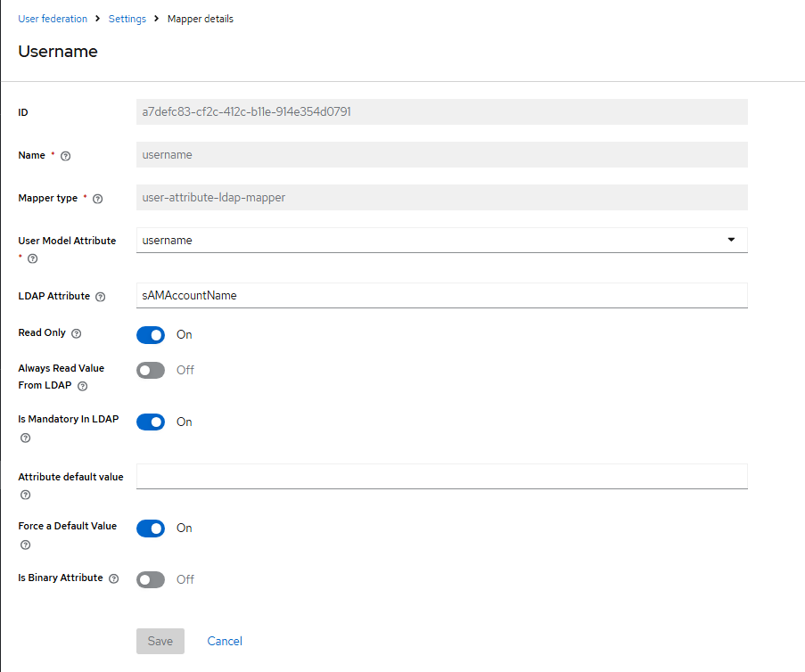Open help for Is Binary Attribute

pyautogui.click(x=113, y=578)
